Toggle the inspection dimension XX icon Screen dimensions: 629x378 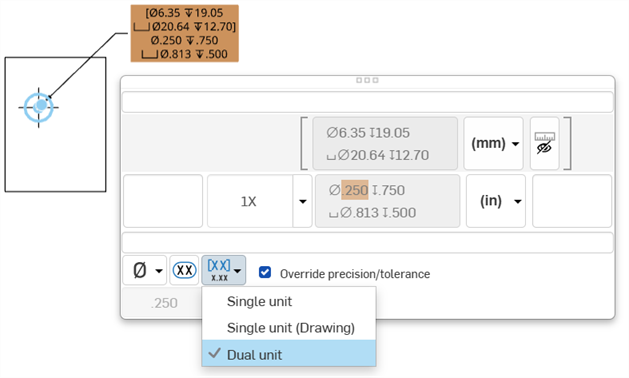pos(184,270)
